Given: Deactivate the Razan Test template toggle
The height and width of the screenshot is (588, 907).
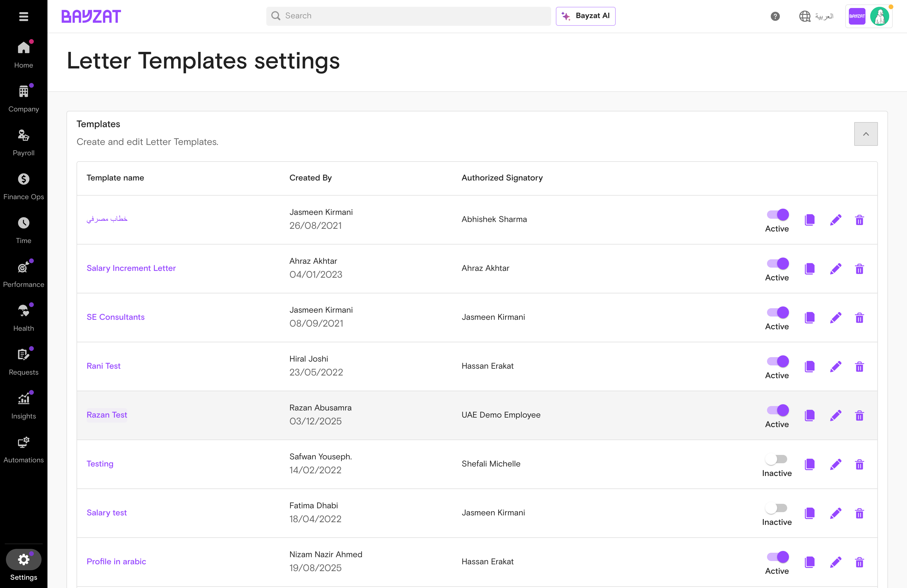Looking at the screenshot, I should [x=778, y=410].
